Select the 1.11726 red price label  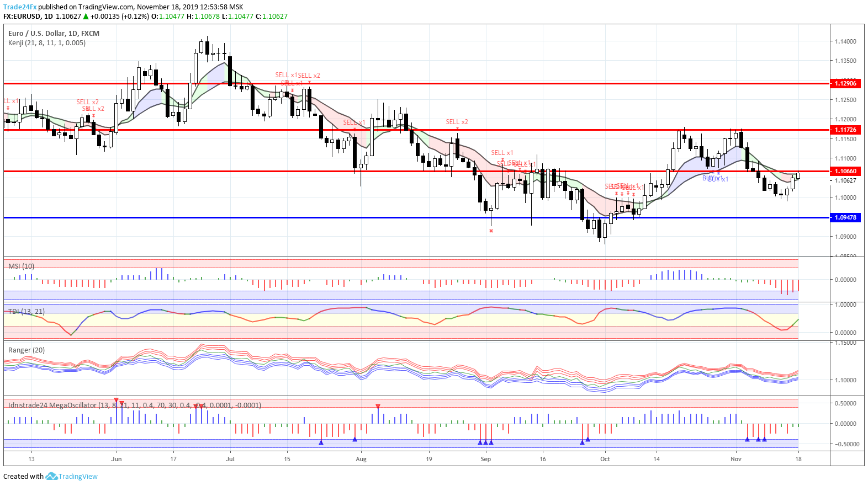coord(845,130)
